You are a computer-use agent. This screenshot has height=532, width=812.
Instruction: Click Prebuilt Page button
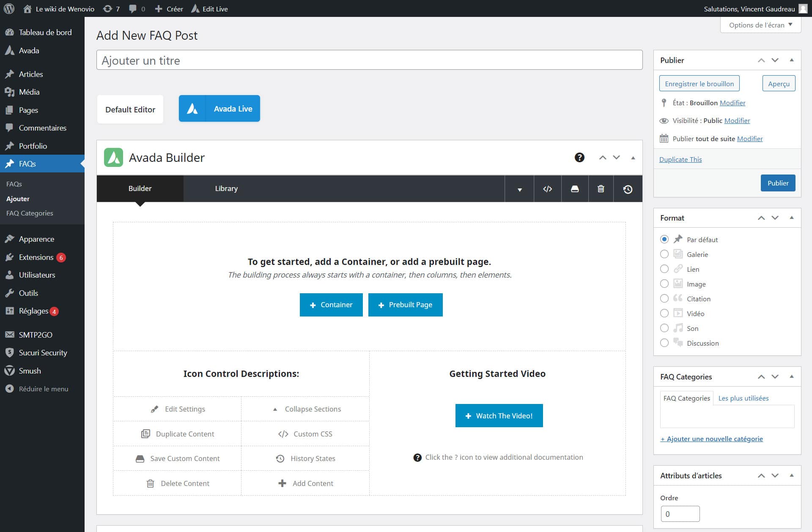(406, 305)
